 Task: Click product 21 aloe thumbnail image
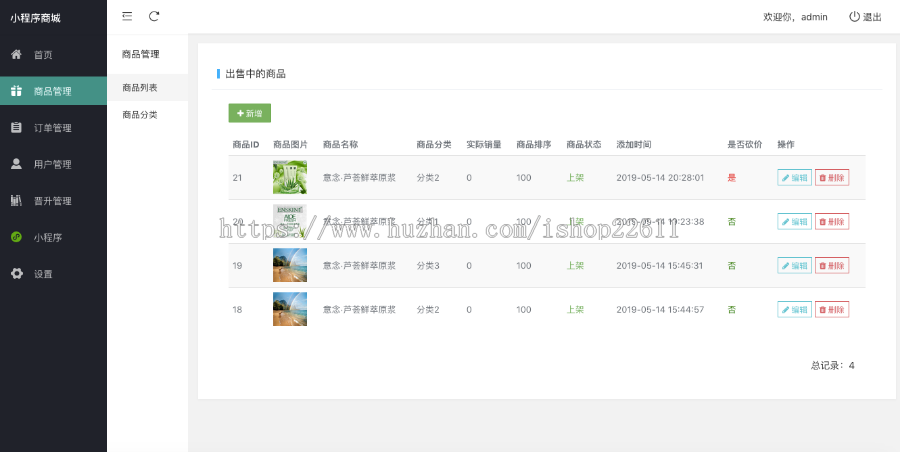(290, 177)
